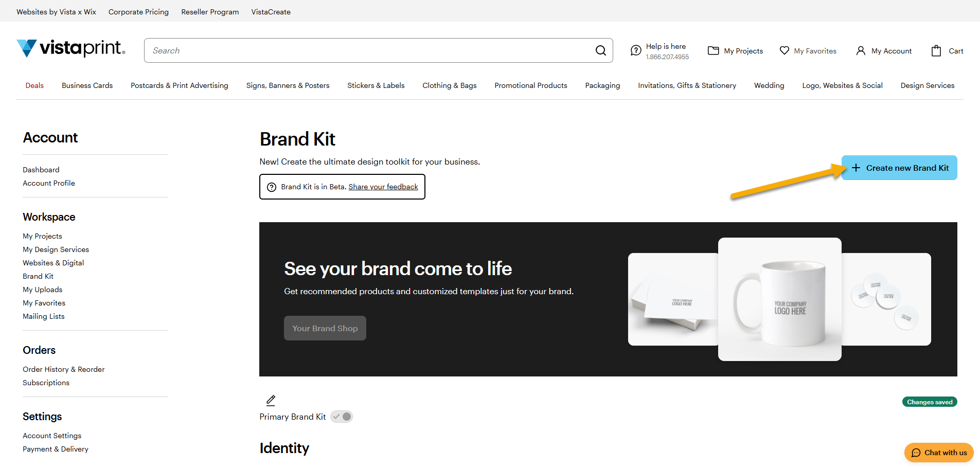
Task: Open My Projects in Workspace sidebar
Action: pos(42,236)
